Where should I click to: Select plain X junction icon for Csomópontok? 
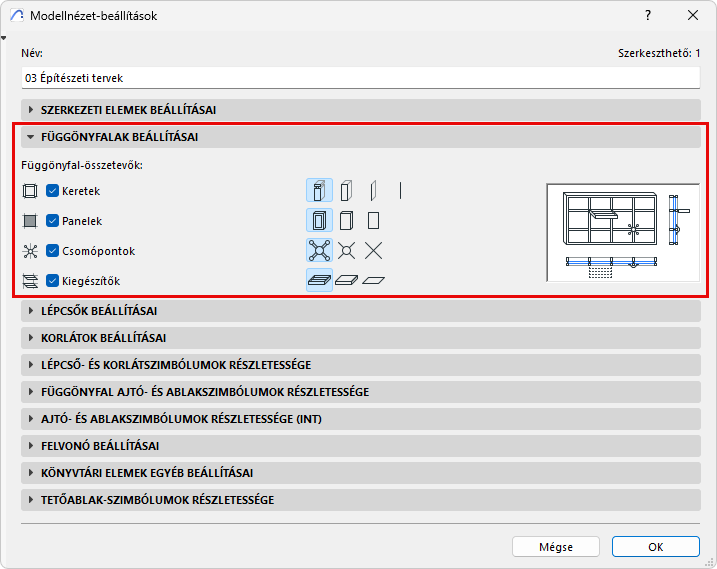pyautogui.click(x=373, y=251)
